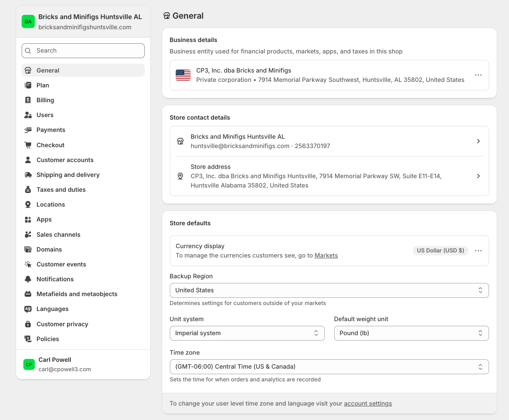Click the Billing receipt icon
Viewport: 509px width, 420px height.
pos(28,100)
